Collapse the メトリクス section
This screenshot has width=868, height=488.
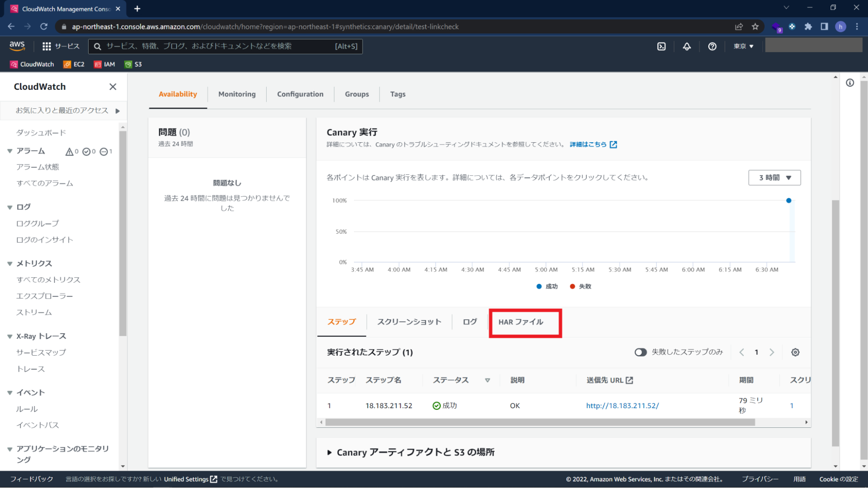tap(10, 264)
